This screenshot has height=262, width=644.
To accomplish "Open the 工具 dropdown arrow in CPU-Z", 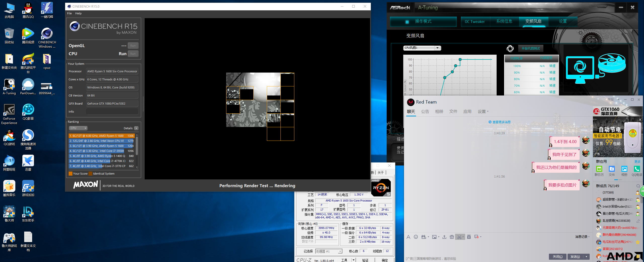I will click(x=353, y=260).
